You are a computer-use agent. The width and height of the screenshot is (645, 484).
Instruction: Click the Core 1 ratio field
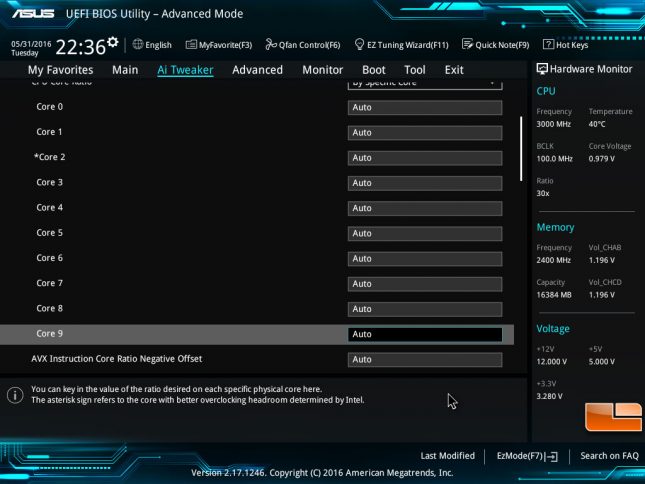tap(425, 133)
